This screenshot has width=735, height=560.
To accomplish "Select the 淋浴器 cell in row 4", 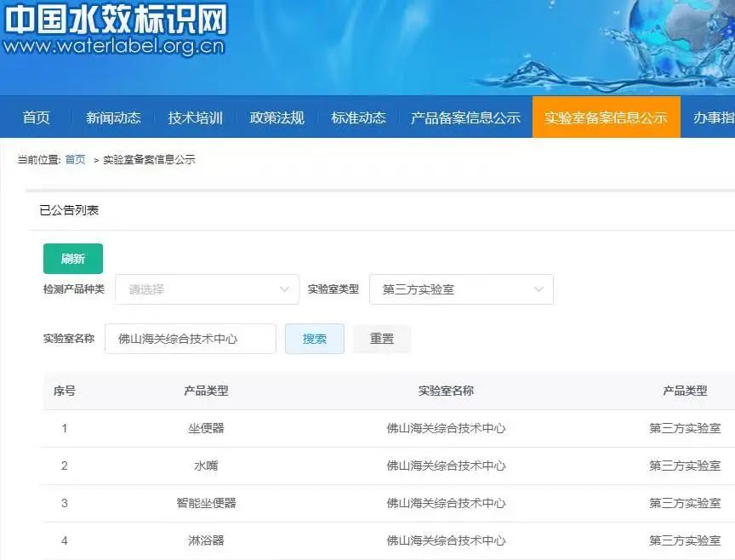I will coord(206,540).
